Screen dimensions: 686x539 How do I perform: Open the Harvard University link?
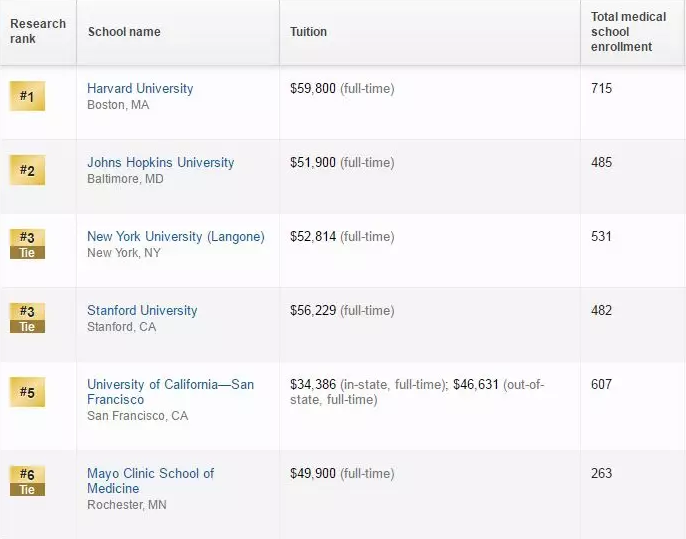click(x=140, y=88)
